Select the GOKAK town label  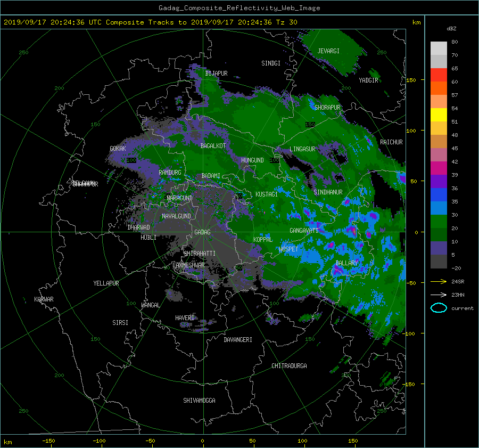(118, 148)
